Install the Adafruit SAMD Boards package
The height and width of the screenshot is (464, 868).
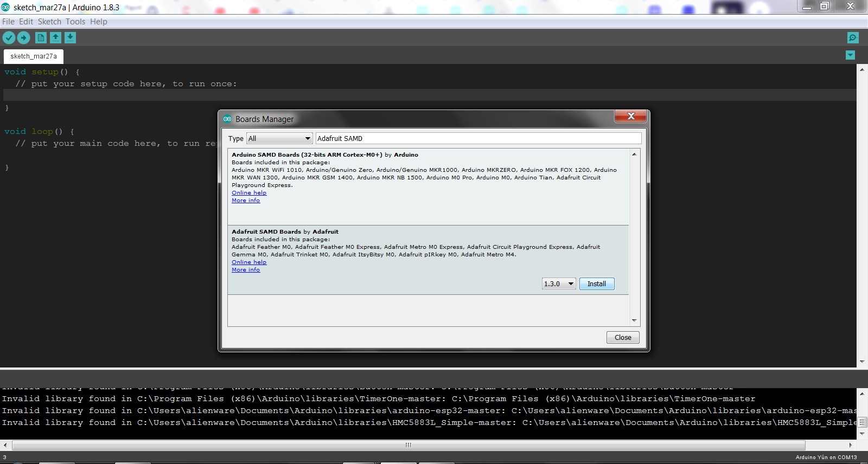tap(597, 283)
